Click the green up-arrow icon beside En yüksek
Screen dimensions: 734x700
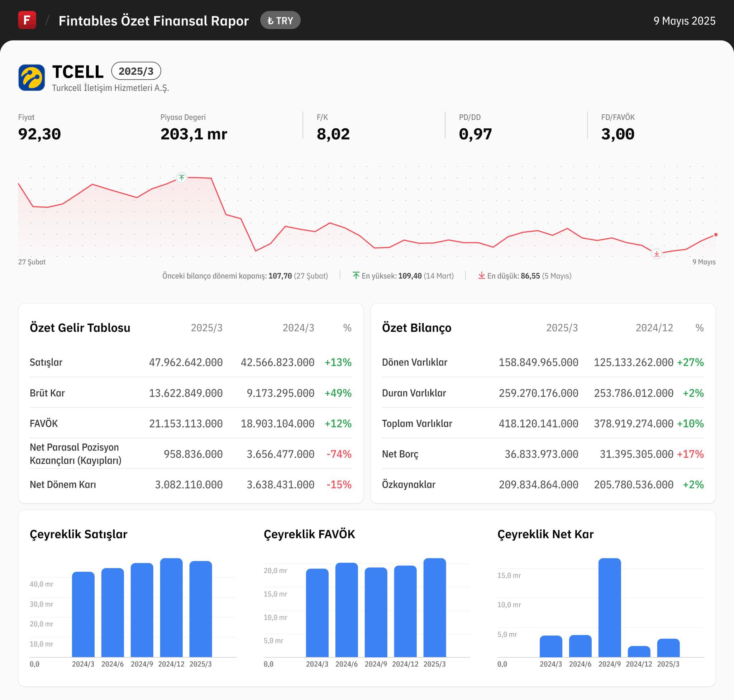356,276
